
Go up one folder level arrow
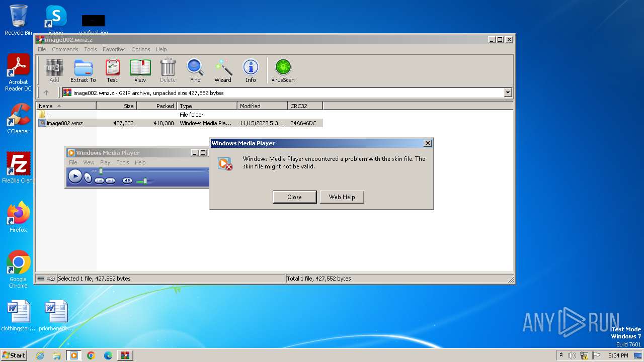(46, 93)
